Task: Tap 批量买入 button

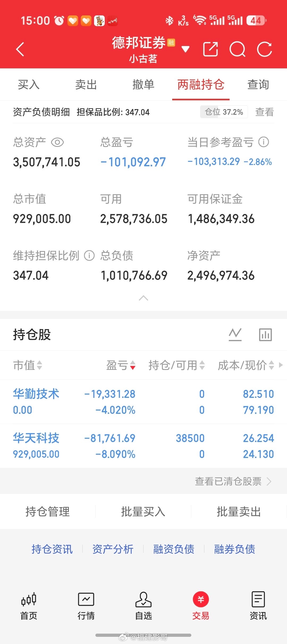Action: click(143, 511)
